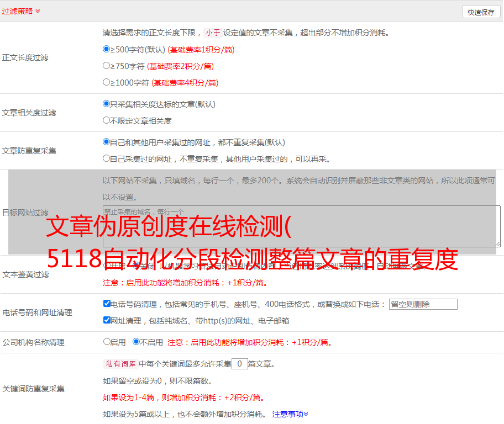Select 自己和其他用户采集过的网址都不重复采集 option
The height and width of the screenshot is (424, 504).
(x=106, y=142)
